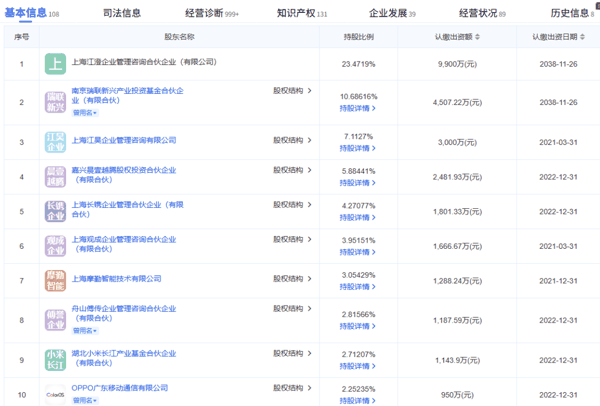Click the 小米长江 green logo icon

click(57, 359)
